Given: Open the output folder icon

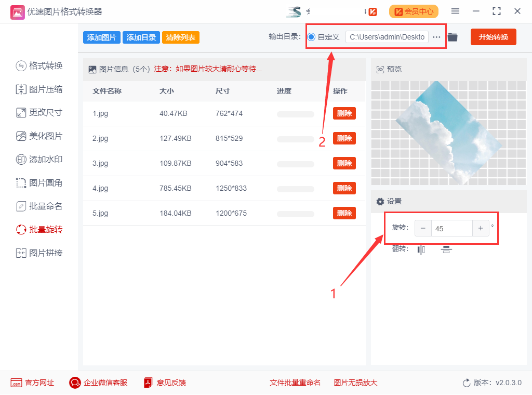Looking at the screenshot, I should 453,37.
